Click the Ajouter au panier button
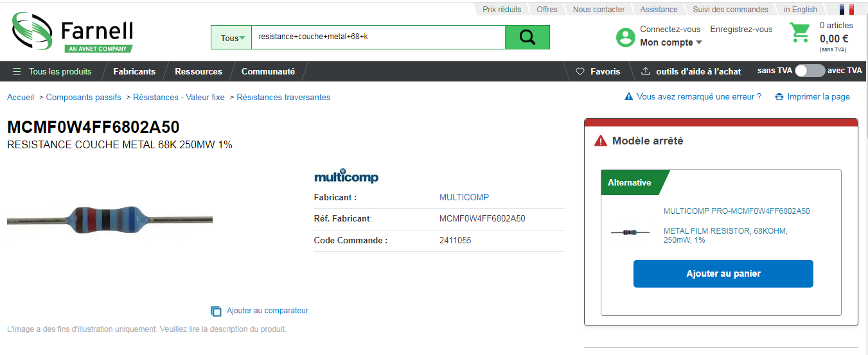This screenshot has width=868, height=355. coord(723,273)
